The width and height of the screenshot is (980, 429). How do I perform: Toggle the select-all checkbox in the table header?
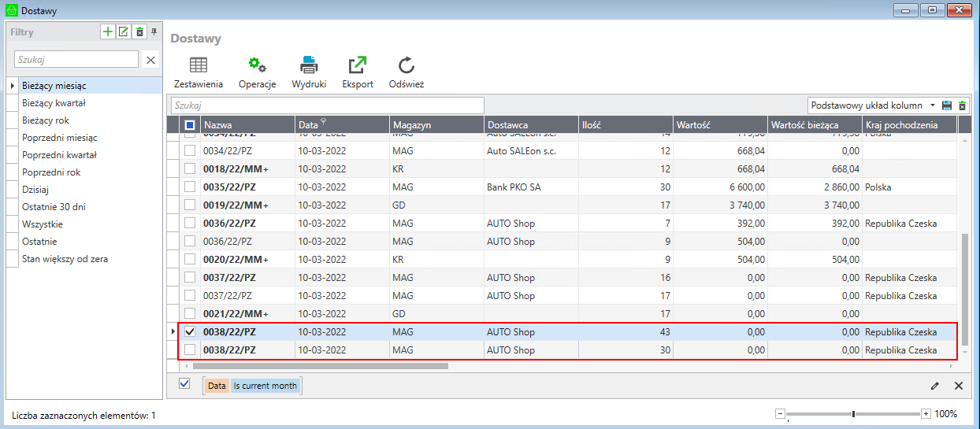pos(190,125)
